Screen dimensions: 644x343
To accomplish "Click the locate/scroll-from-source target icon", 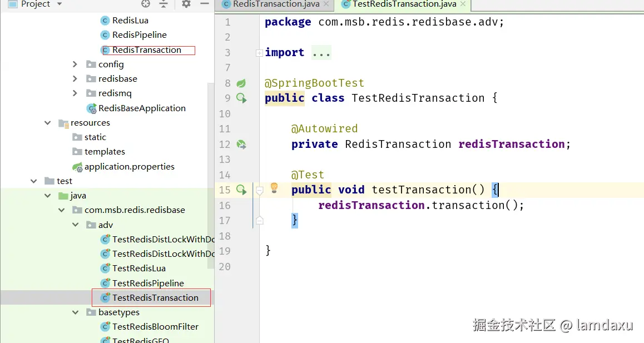I will click(x=145, y=4).
